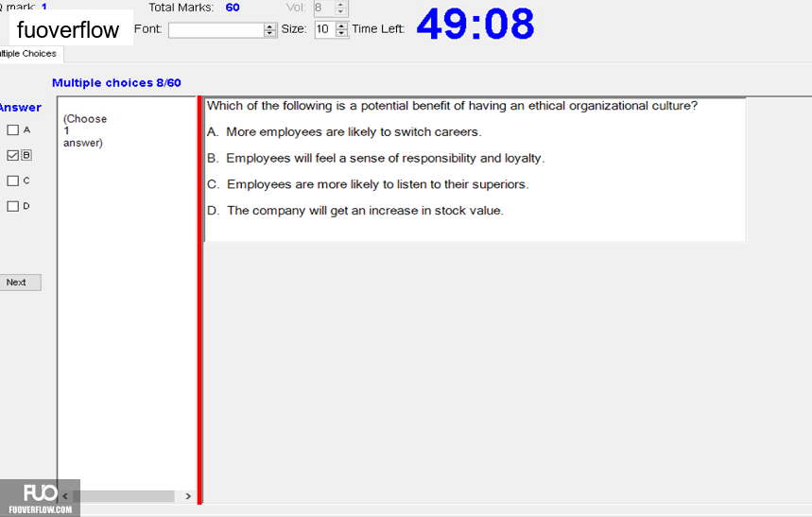Decrease Font spinner down arrow
This screenshot has height=517, width=812.
(269, 34)
